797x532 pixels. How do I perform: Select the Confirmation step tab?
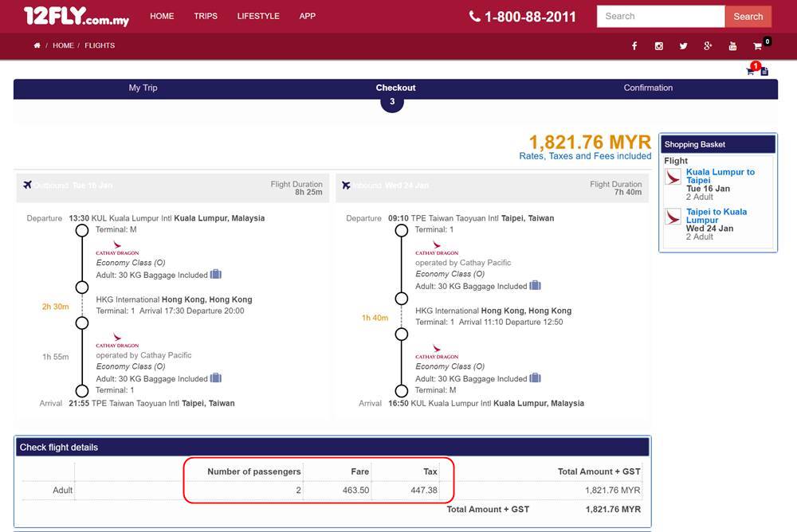[x=648, y=88]
